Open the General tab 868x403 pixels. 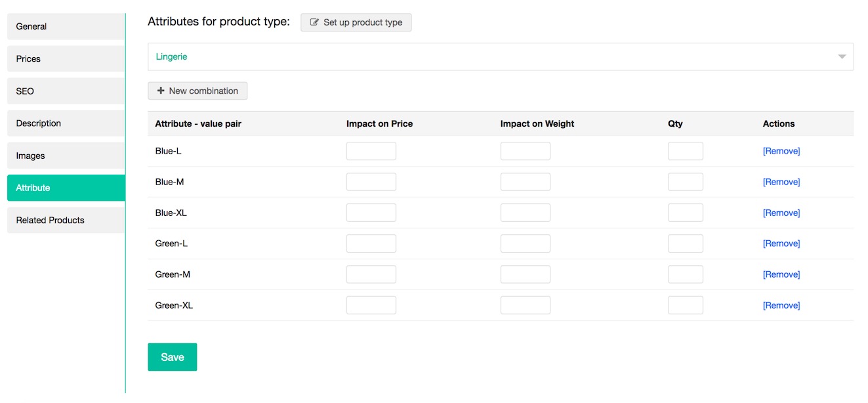pyautogui.click(x=66, y=27)
